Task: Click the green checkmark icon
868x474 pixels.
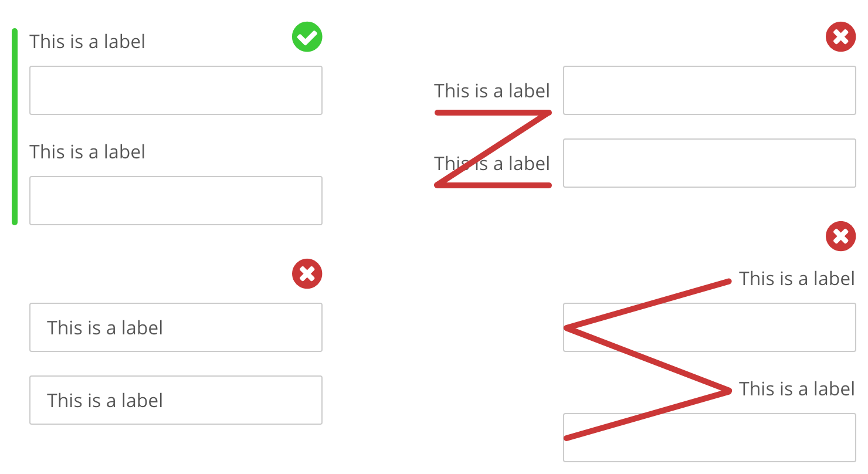Action: (307, 37)
